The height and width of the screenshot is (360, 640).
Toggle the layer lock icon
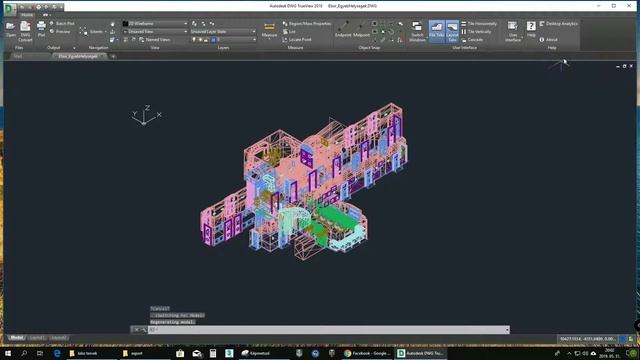click(x=206, y=40)
